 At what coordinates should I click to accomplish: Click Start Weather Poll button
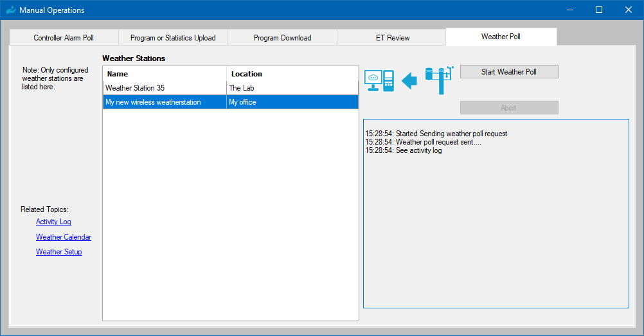tap(509, 72)
